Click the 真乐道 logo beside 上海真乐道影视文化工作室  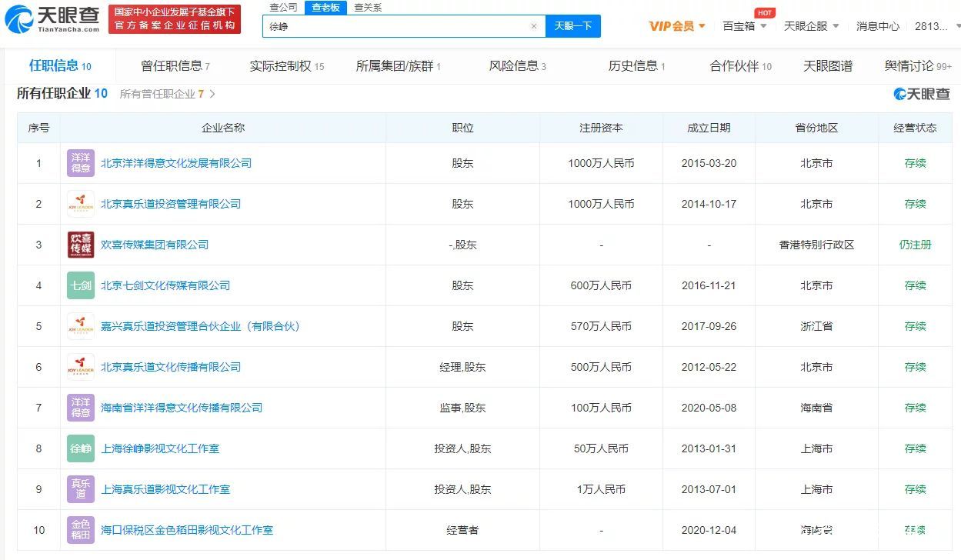coord(80,489)
